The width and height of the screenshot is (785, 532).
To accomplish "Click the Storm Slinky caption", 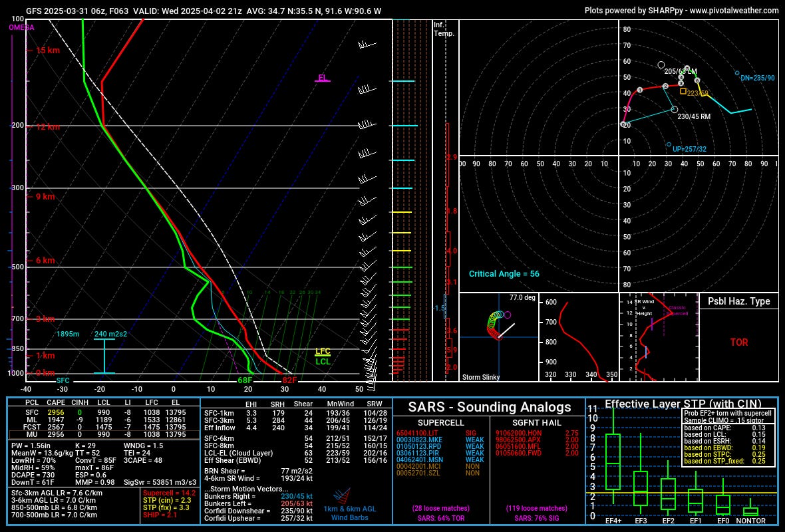I will (480, 377).
